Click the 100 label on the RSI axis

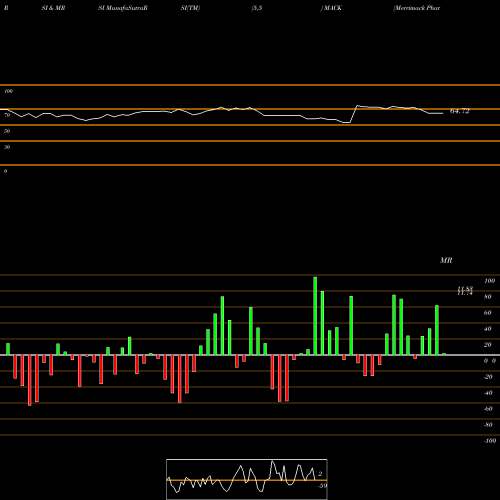(x=9, y=91)
